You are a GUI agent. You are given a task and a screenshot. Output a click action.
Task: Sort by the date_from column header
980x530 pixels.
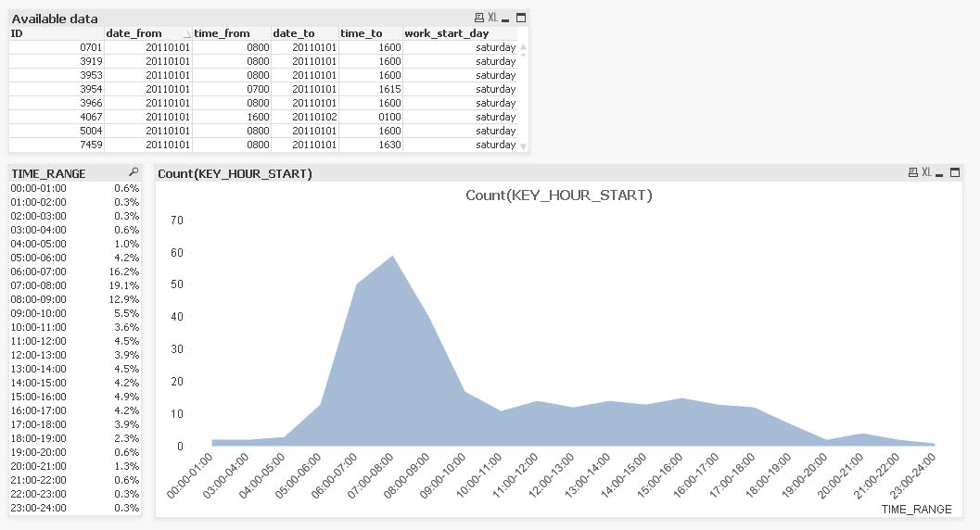(x=147, y=33)
